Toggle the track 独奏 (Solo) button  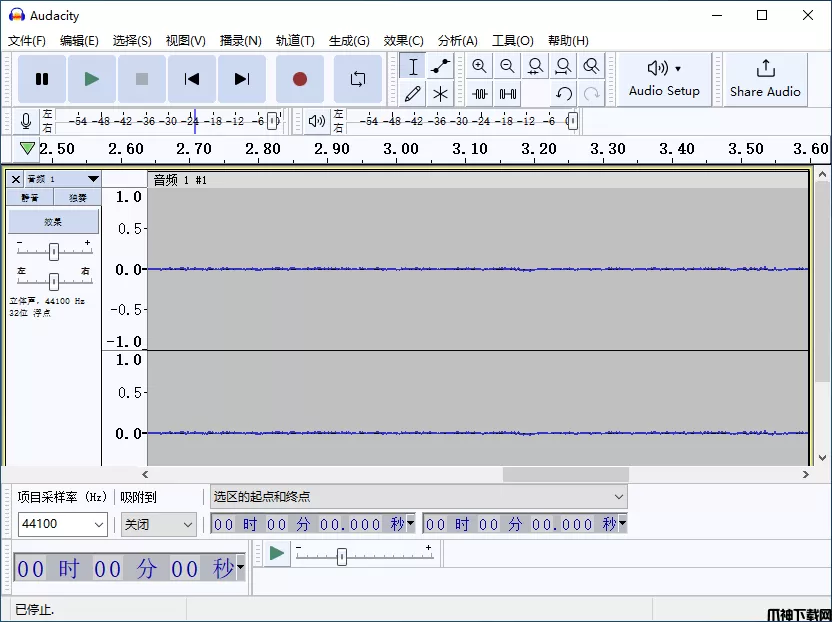click(x=77, y=198)
